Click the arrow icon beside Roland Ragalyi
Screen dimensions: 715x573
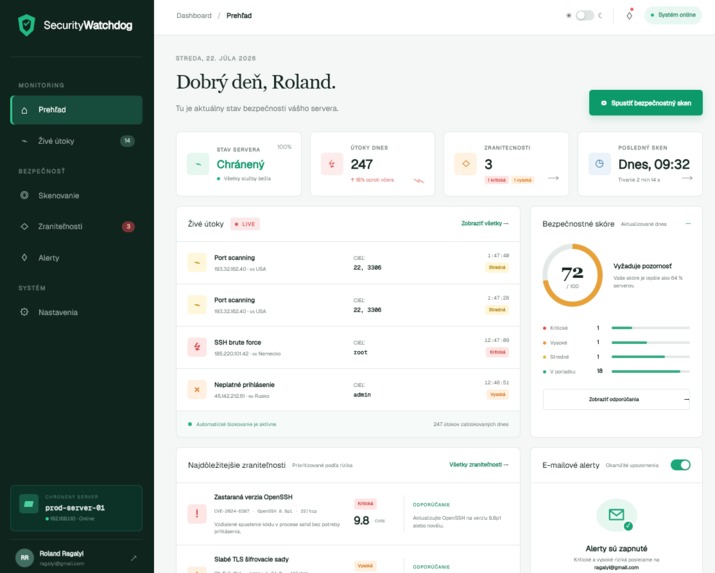pyautogui.click(x=134, y=558)
